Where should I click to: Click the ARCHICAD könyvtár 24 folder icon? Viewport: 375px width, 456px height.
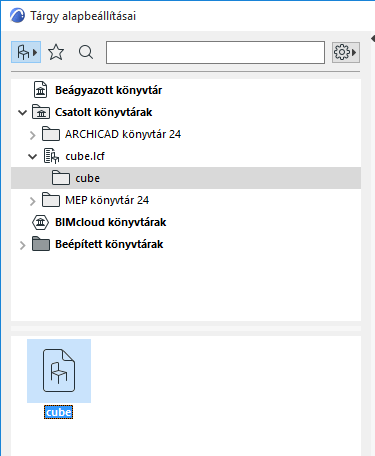pyautogui.click(x=51, y=134)
